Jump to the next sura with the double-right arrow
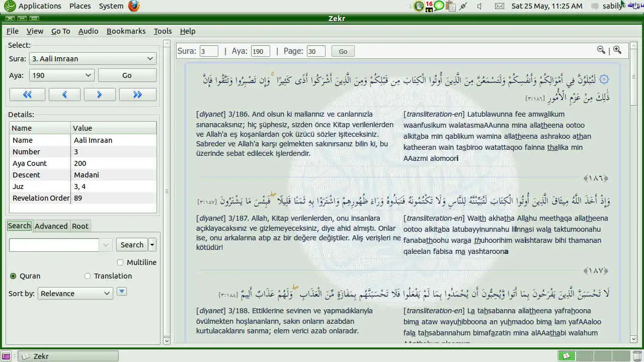Screen dimensions: 644x362 pyautogui.click(x=137, y=95)
